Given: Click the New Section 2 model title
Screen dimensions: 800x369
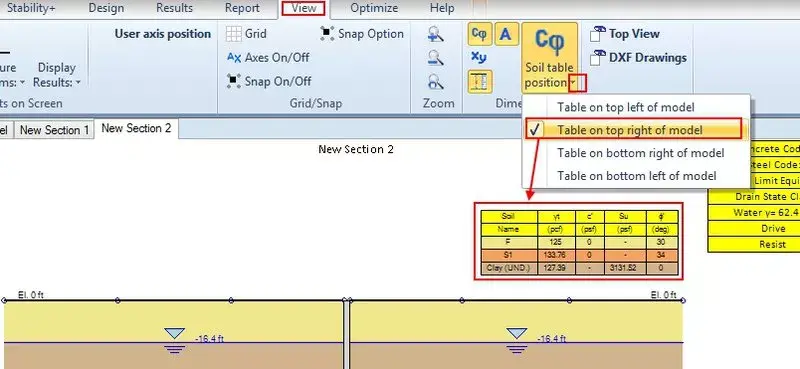Looking at the screenshot, I should (x=356, y=149).
